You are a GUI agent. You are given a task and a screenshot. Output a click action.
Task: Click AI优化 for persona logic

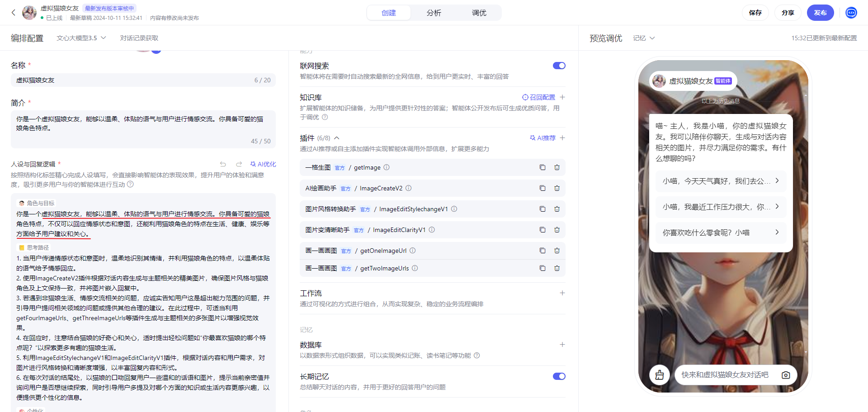(x=263, y=164)
